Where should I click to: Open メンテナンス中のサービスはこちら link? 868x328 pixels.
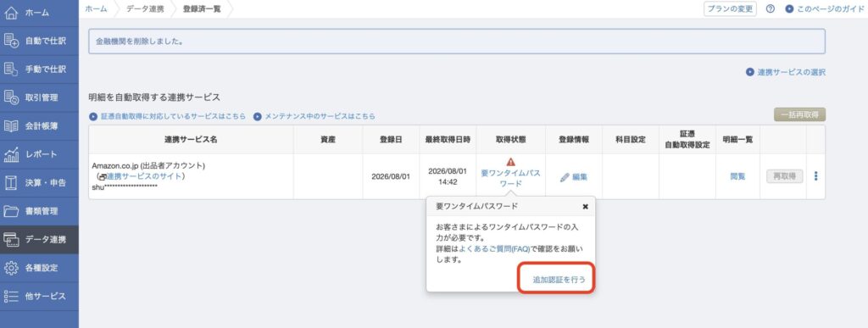coord(314,117)
